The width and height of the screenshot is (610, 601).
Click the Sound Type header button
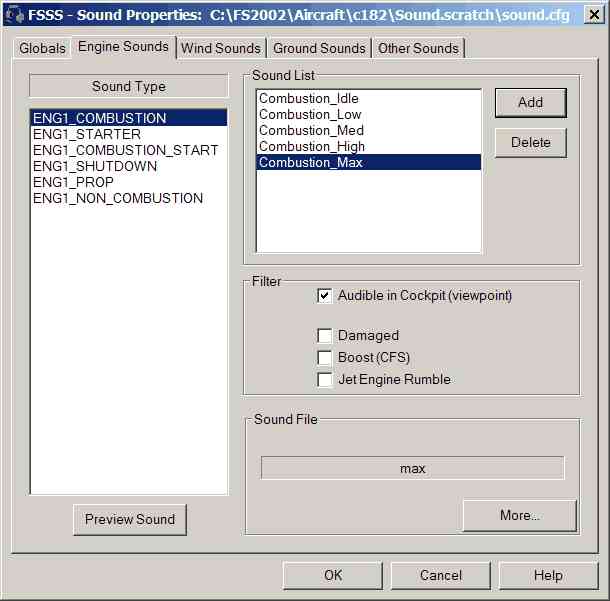pos(129,86)
